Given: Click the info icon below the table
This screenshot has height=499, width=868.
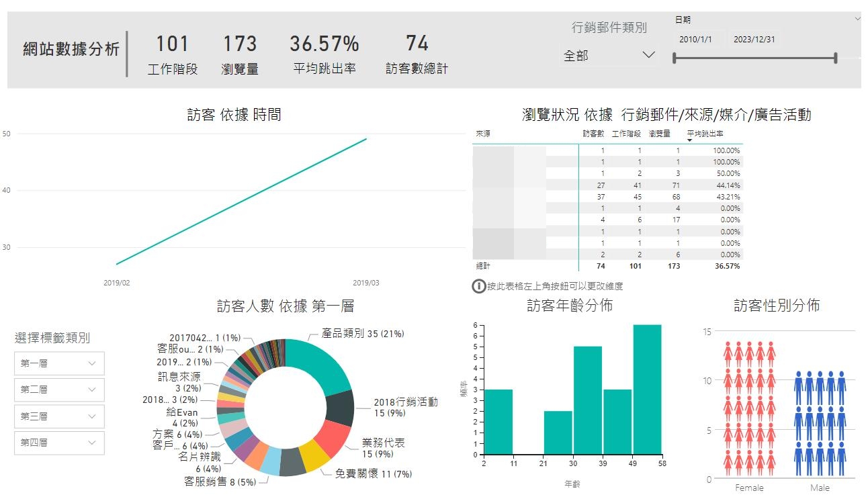Looking at the screenshot, I should coord(478,287).
